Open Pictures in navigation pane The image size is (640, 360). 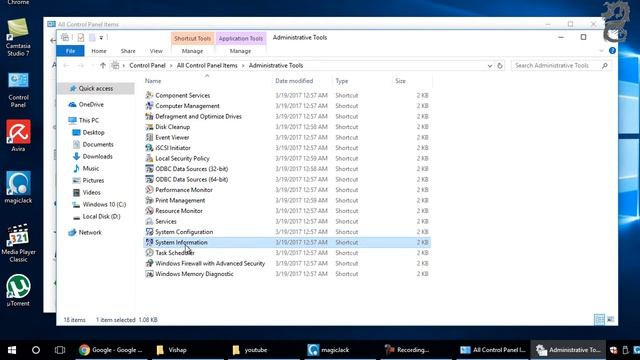coord(93,180)
